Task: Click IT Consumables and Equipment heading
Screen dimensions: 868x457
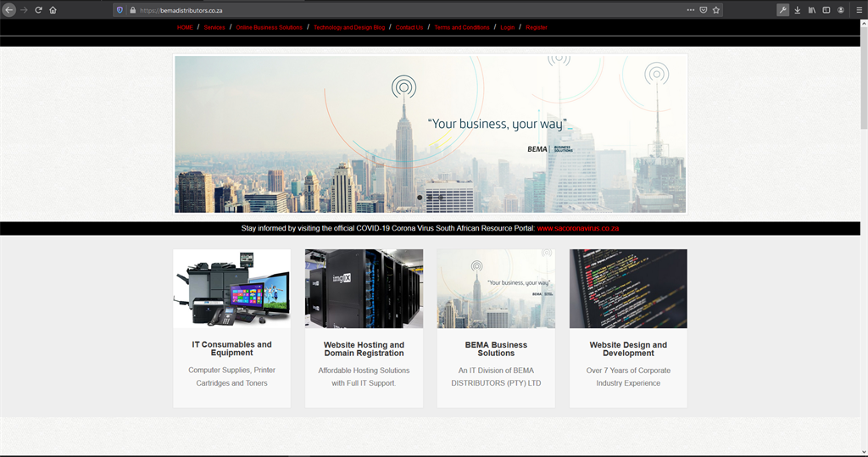Action: point(232,348)
